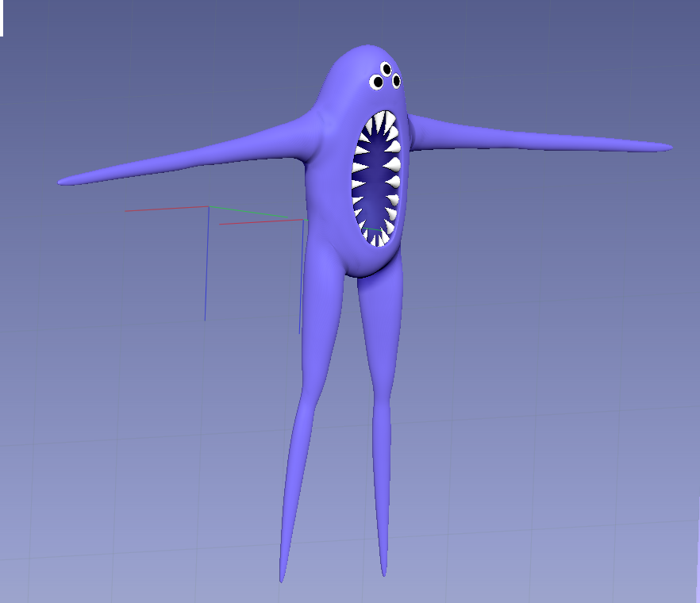700x603 pixels.
Task: Select the creature's topmost eye
Action: coord(387,69)
